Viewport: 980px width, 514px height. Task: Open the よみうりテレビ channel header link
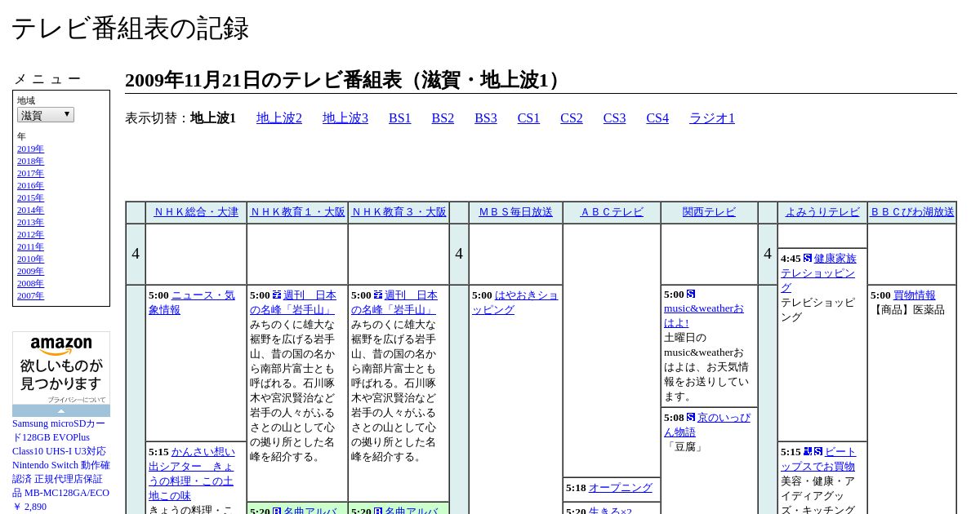[x=822, y=212]
